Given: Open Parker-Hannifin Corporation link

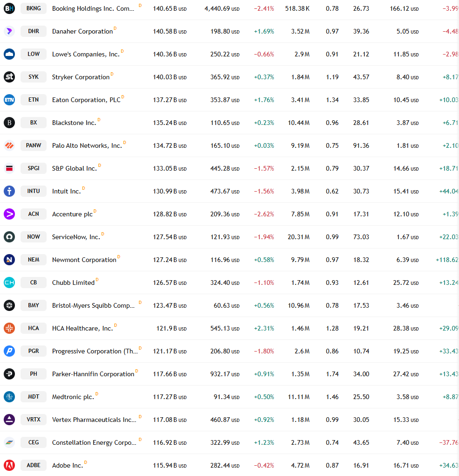Looking at the screenshot, I should 93,374.
